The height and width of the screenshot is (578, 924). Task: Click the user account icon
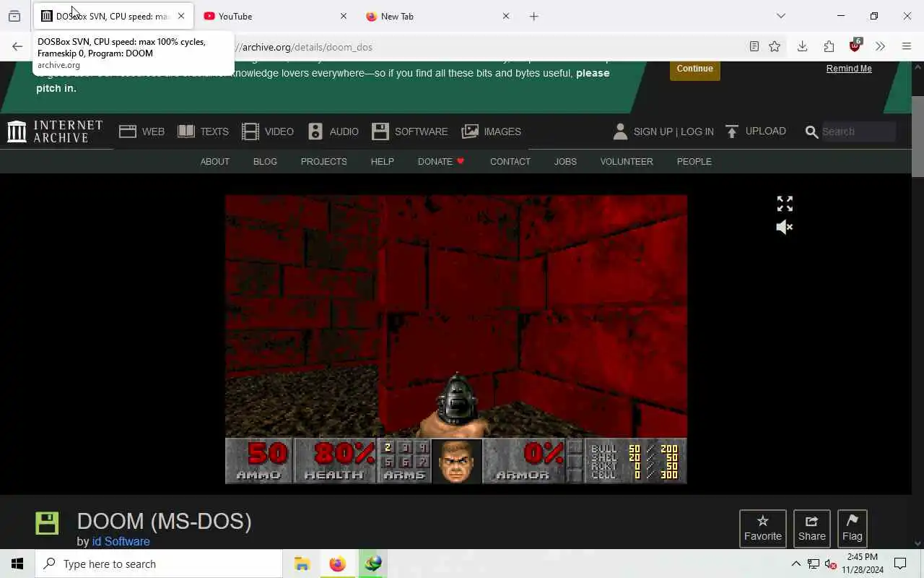tap(620, 131)
